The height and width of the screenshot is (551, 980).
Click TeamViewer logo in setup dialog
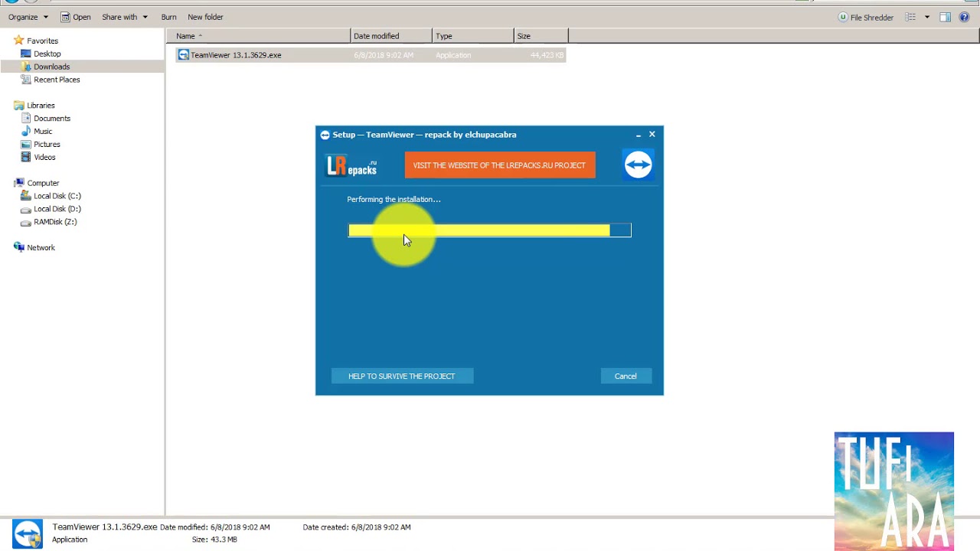click(637, 165)
